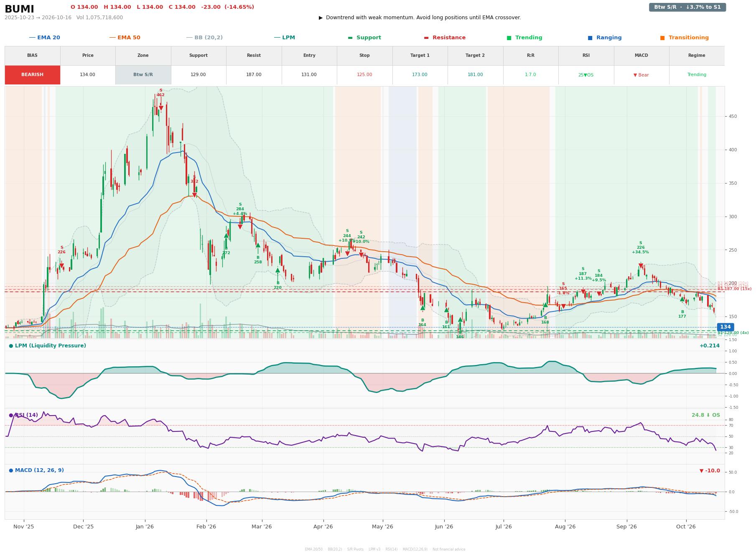Click the Btw S/R status badge at top right
Image resolution: width=756 pixels, height=556 pixels.
pyautogui.click(x=687, y=7)
